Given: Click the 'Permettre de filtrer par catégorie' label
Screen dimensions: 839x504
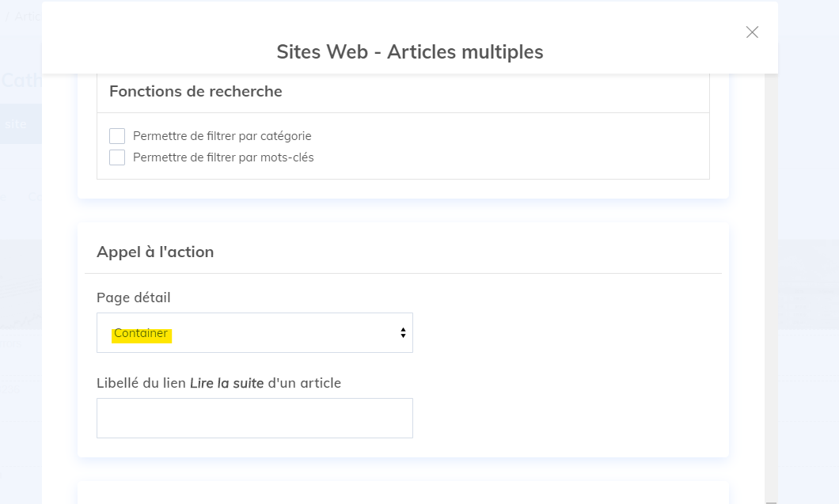Looking at the screenshot, I should [x=222, y=136].
